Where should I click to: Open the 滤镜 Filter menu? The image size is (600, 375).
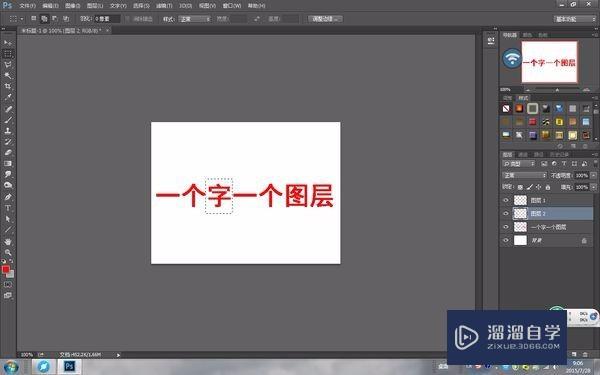pos(164,6)
